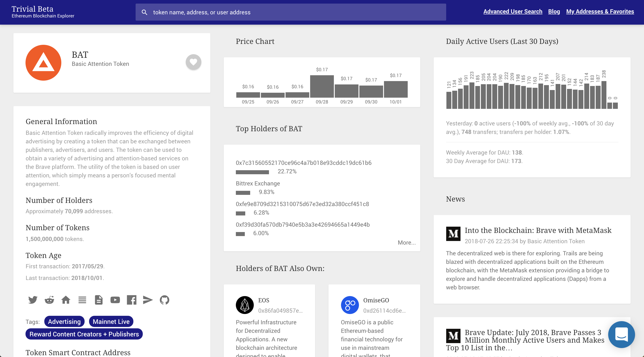Click last transaction date 2018/10/01
The image size is (644, 357).
point(87,278)
